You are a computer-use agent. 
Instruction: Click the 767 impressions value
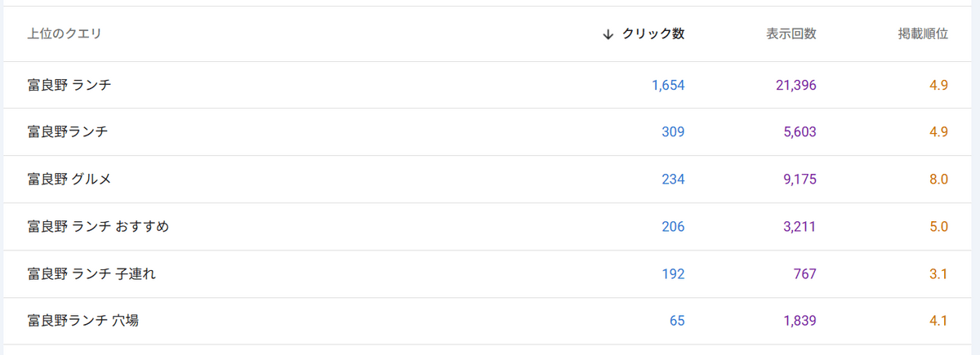pyautogui.click(x=804, y=274)
